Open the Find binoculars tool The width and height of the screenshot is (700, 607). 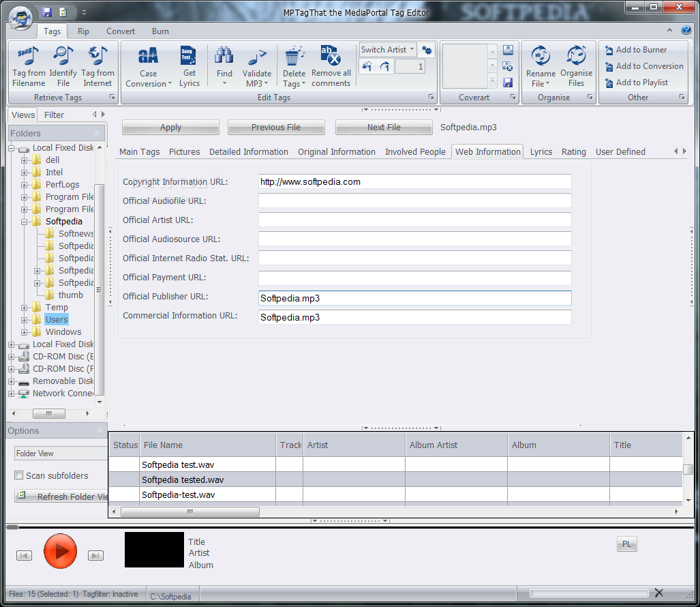[224, 66]
